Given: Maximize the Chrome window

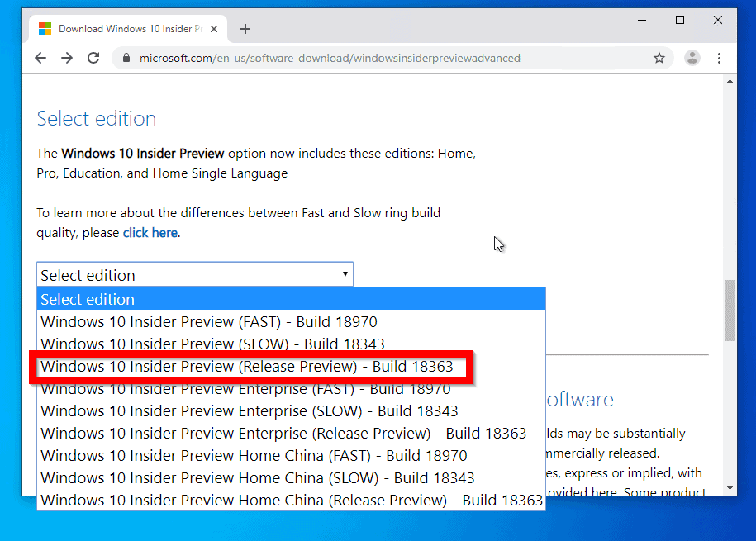Looking at the screenshot, I should (680, 21).
